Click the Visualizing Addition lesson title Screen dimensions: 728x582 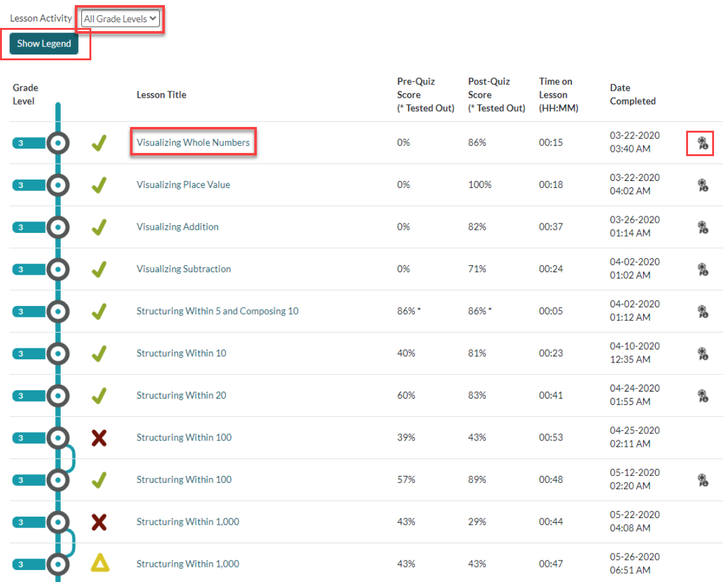(177, 227)
